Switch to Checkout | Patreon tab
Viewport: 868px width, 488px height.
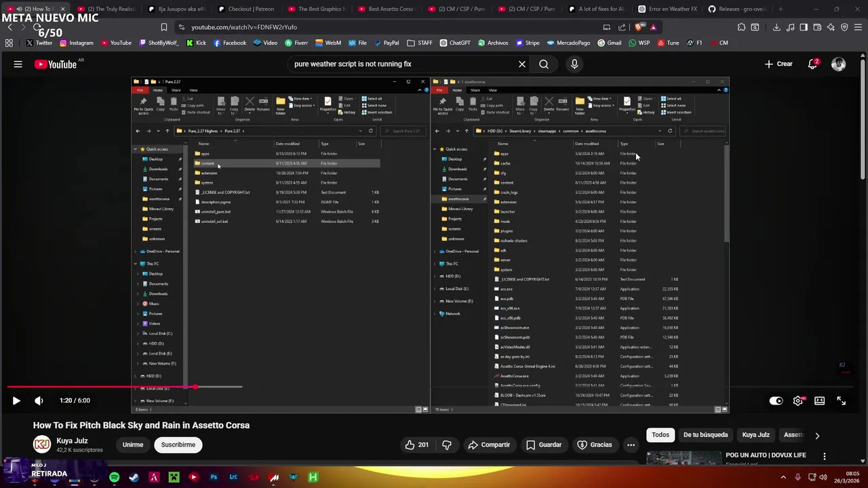coord(246,9)
